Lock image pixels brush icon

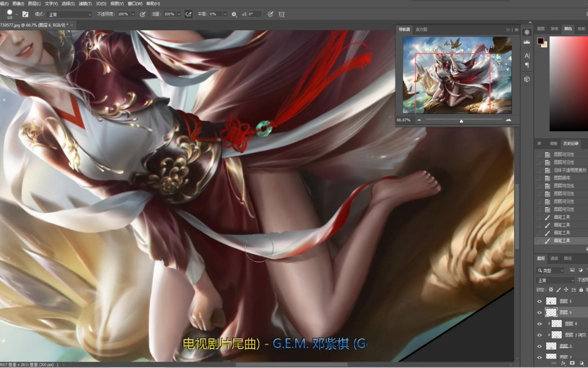[x=558, y=290]
